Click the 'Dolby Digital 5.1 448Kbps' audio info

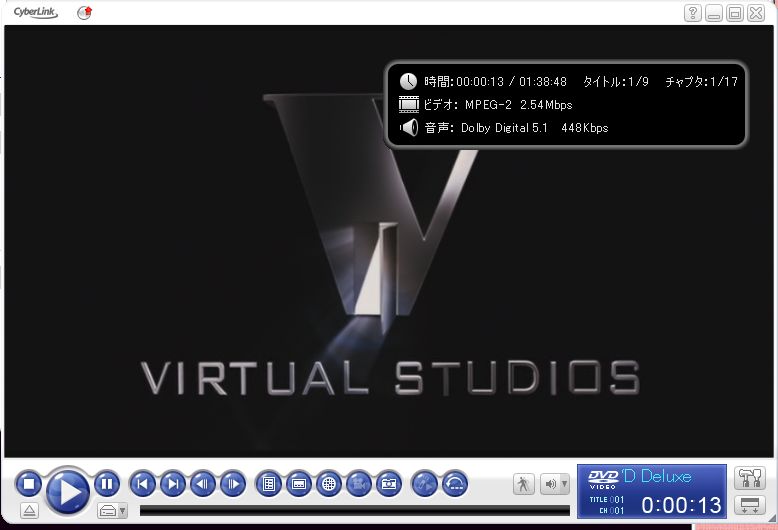tap(534, 128)
